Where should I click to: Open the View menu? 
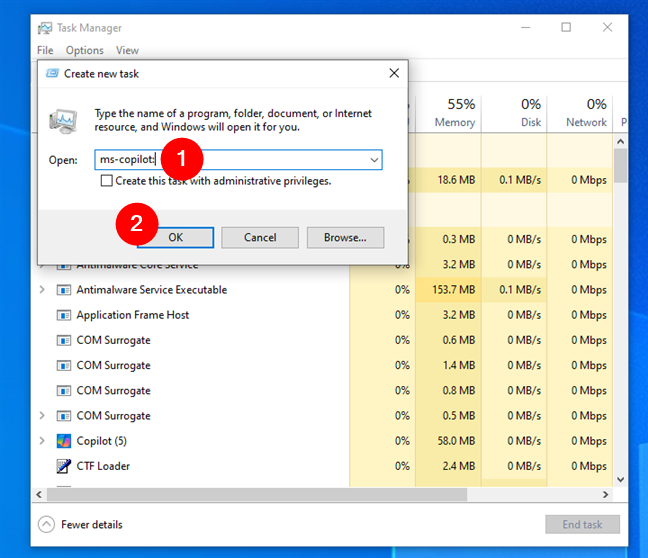[x=127, y=50]
